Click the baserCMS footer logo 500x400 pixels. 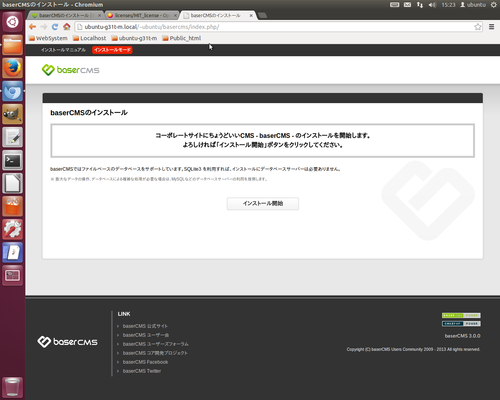click(67, 342)
